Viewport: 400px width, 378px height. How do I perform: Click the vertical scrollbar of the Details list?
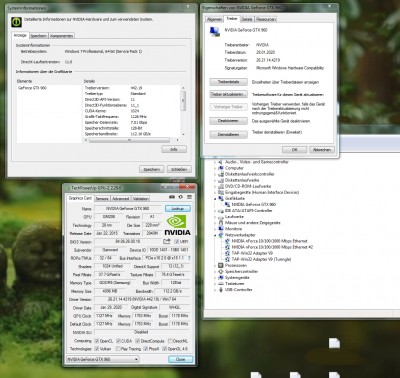(183, 111)
